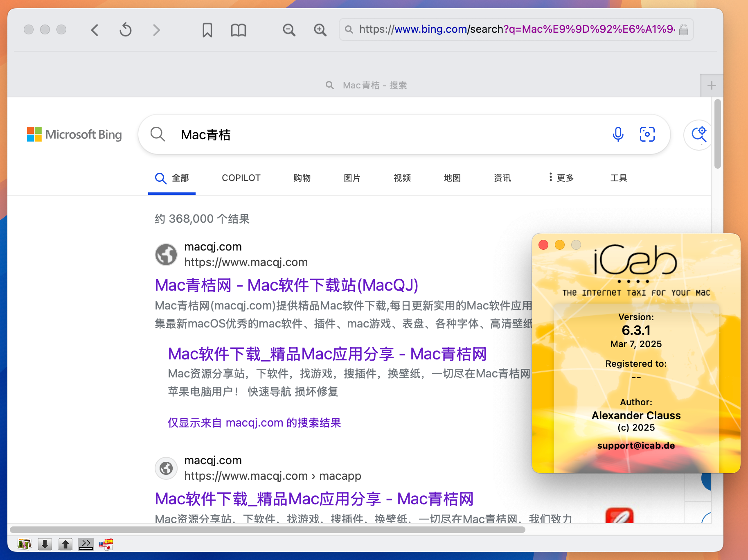This screenshot has width=748, height=560.
Task: Click the bookmark flag icon in the toolbar
Action: [x=207, y=29]
